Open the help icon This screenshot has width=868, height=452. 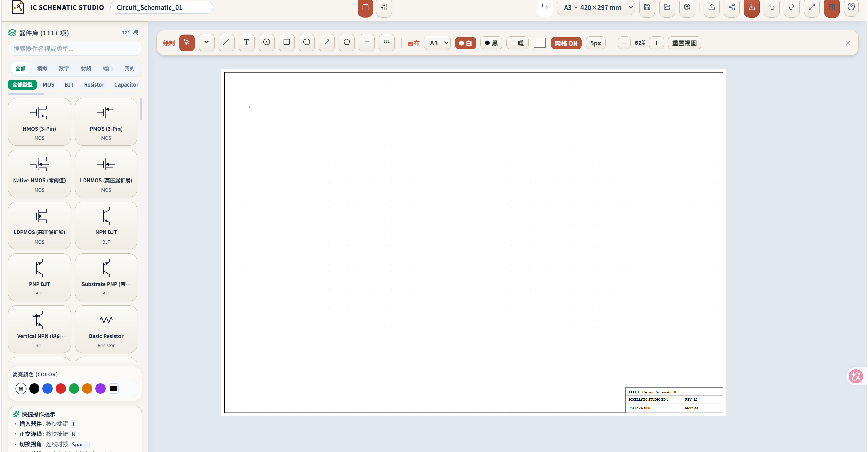coord(851,7)
